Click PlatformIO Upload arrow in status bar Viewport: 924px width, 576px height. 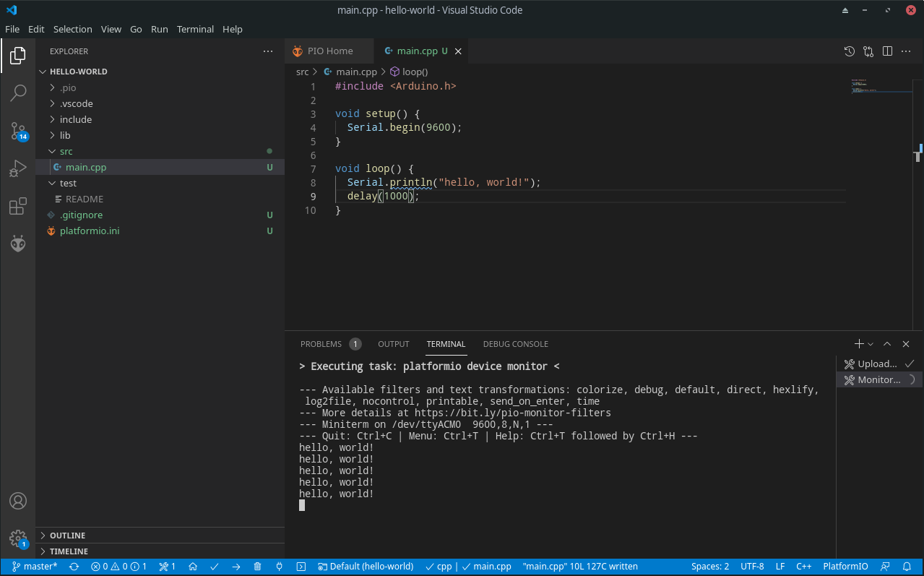click(x=236, y=567)
